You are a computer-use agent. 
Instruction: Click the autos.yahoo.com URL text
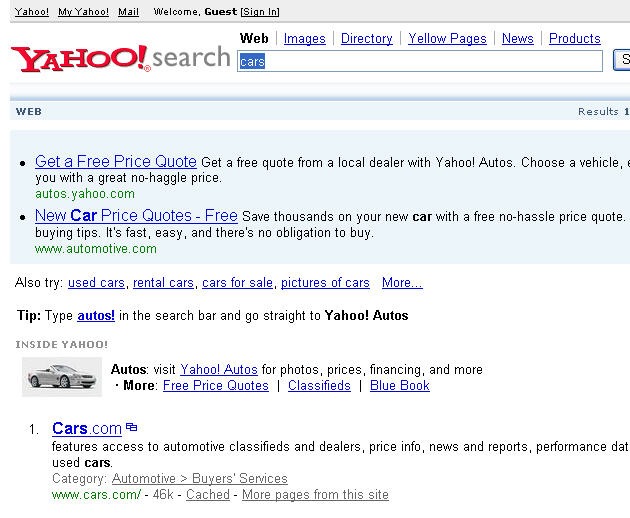coord(85,194)
